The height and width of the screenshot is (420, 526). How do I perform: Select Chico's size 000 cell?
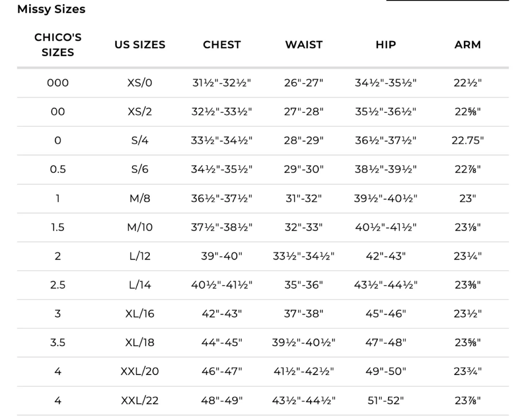click(58, 83)
